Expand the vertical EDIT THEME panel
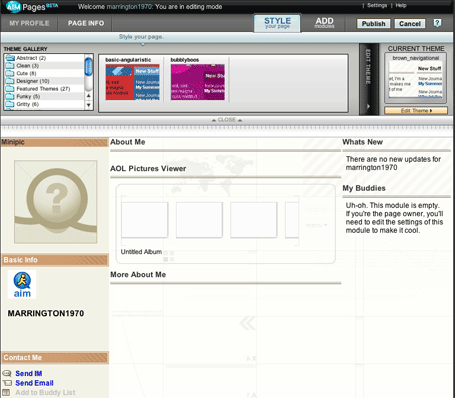The width and height of the screenshot is (455, 398). pyautogui.click(x=369, y=79)
